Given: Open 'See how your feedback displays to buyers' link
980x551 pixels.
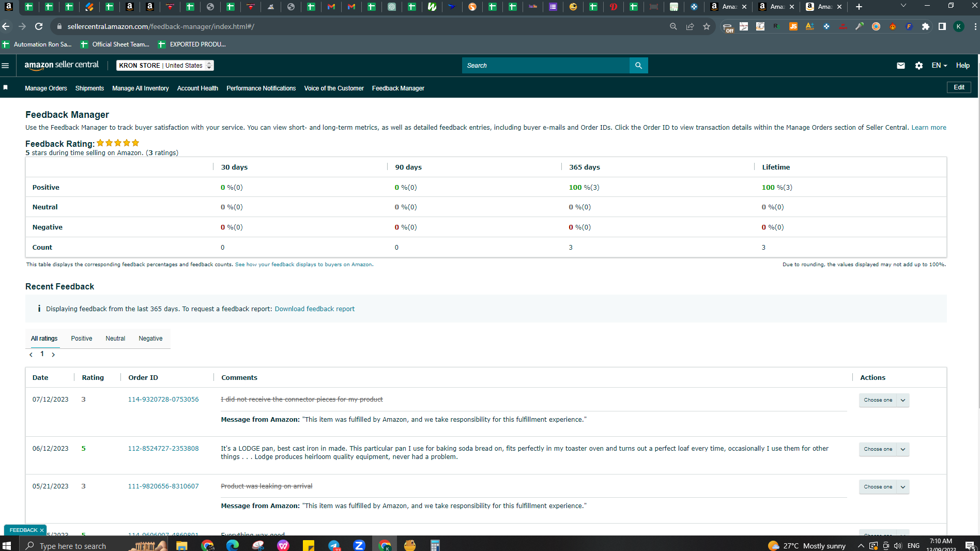Looking at the screenshot, I should click(x=303, y=265).
